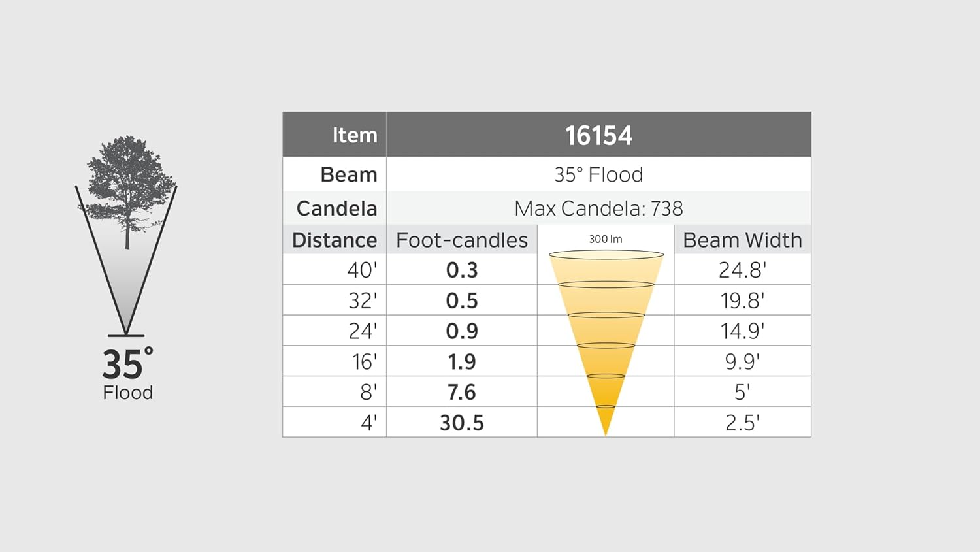Click the "Item" header cell
Viewport: 980px width, 552px height.
(x=355, y=135)
